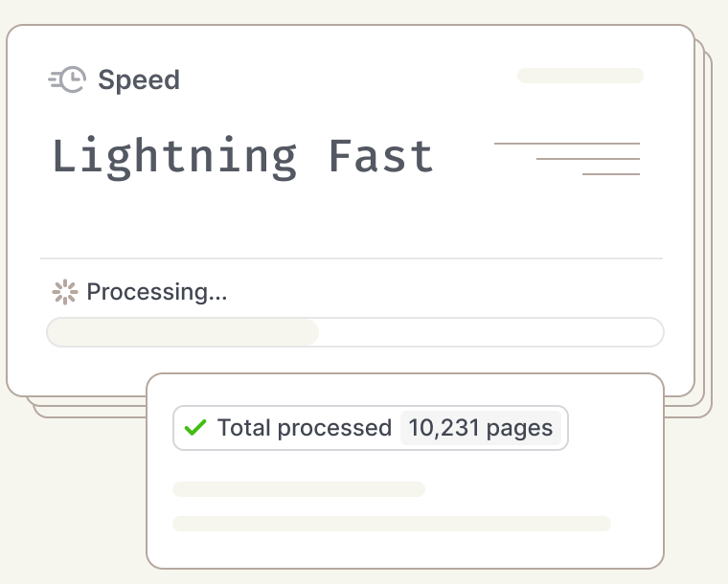Click the placeholder pill beside Speed
Viewport: 728px width, 584px height.
click(x=580, y=76)
